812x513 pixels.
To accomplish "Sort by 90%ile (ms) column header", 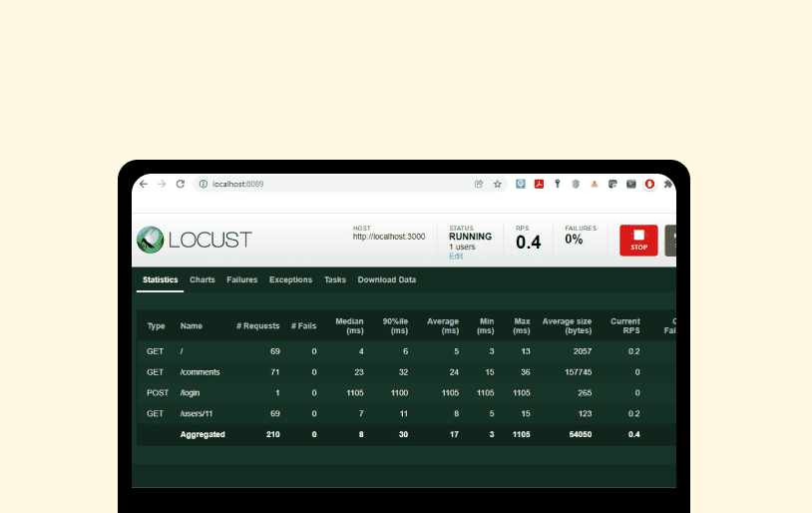I will point(395,326).
